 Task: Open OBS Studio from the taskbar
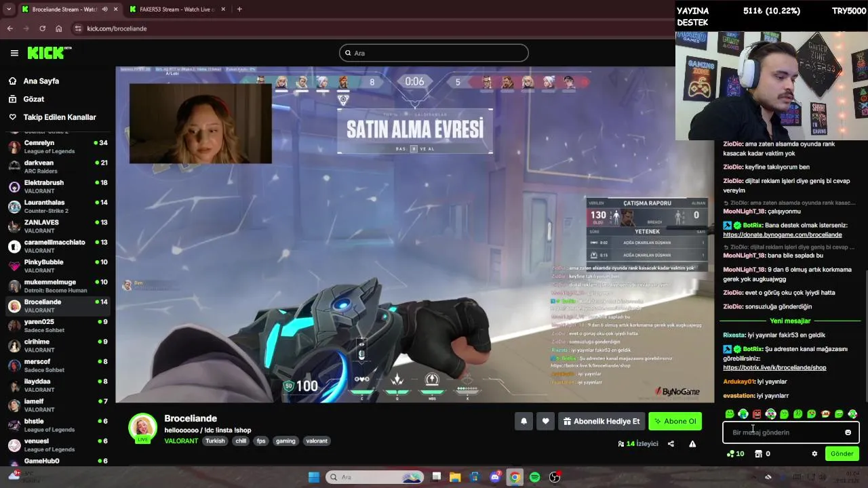[x=555, y=477]
